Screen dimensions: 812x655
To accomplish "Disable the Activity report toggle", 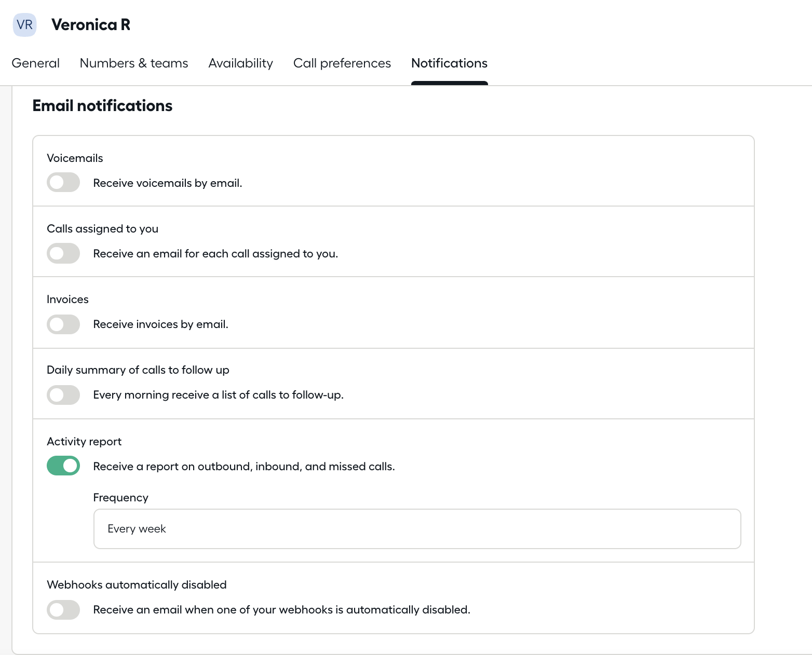I will coord(63,466).
